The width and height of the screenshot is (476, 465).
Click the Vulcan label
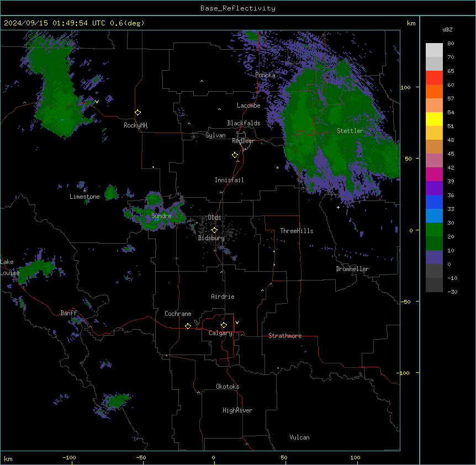point(300,437)
